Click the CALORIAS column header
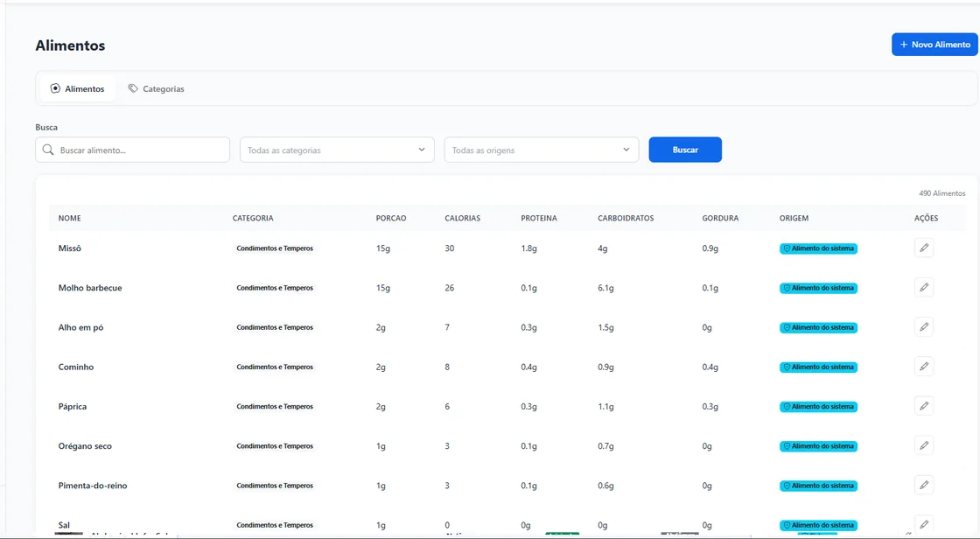This screenshot has height=539, width=980. (463, 218)
